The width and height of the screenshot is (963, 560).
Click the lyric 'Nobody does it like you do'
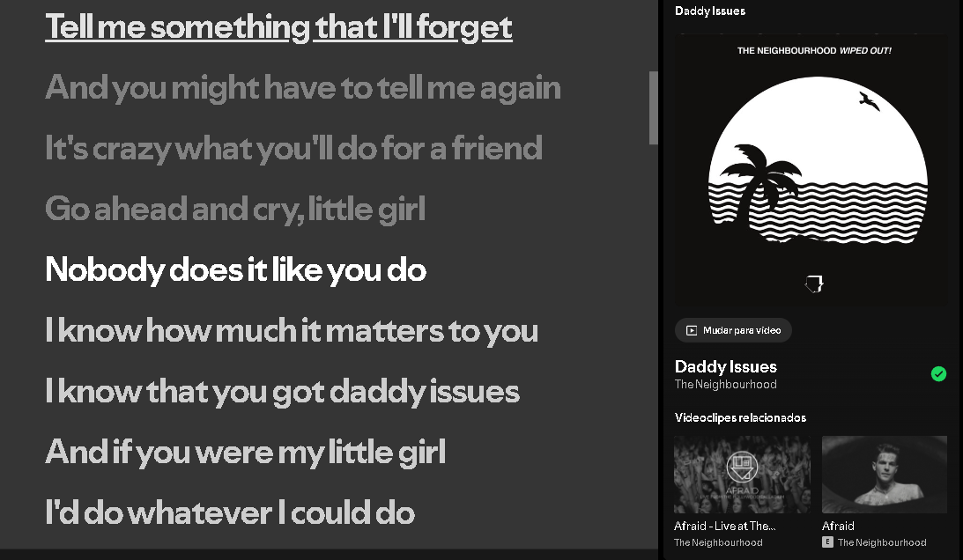(235, 269)
